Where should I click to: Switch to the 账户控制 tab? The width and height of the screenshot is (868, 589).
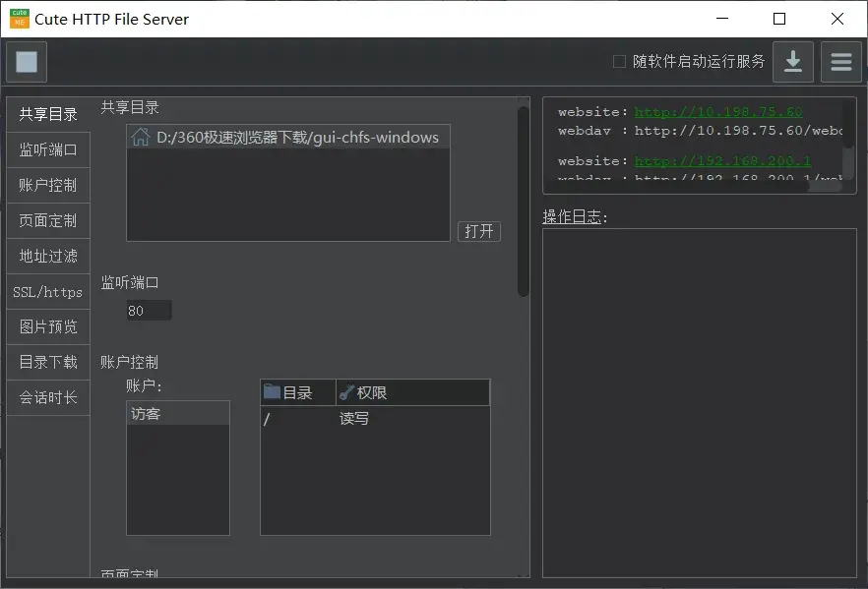[48, 185]
